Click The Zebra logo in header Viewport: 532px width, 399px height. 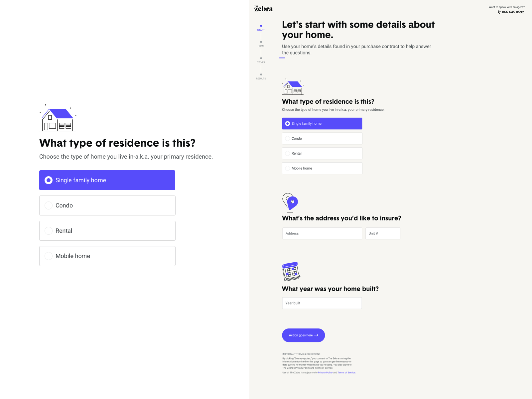[263, 9]
